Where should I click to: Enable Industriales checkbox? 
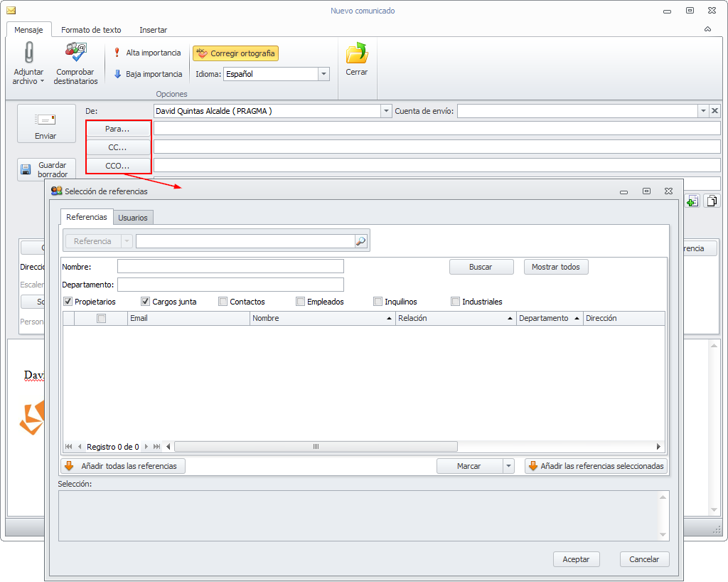[456, 302]
